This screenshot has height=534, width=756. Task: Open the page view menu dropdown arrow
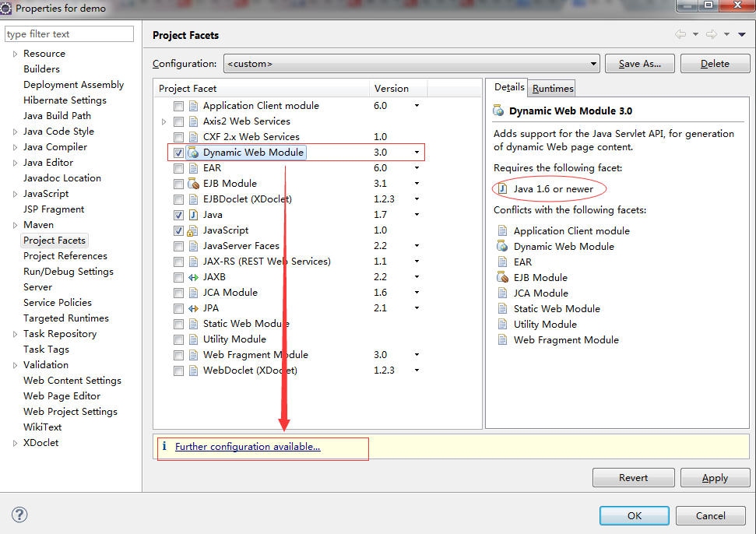click(742, 34)
